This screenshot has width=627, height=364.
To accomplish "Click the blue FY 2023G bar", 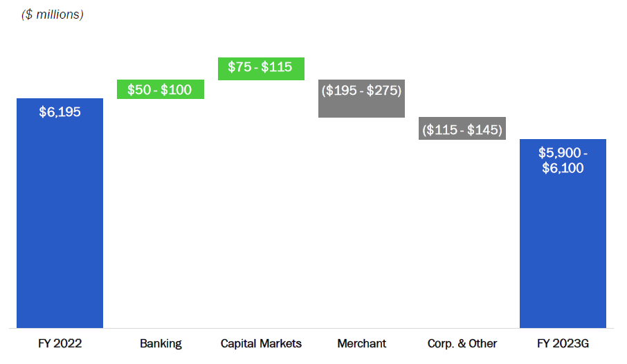I will [563, 234].
